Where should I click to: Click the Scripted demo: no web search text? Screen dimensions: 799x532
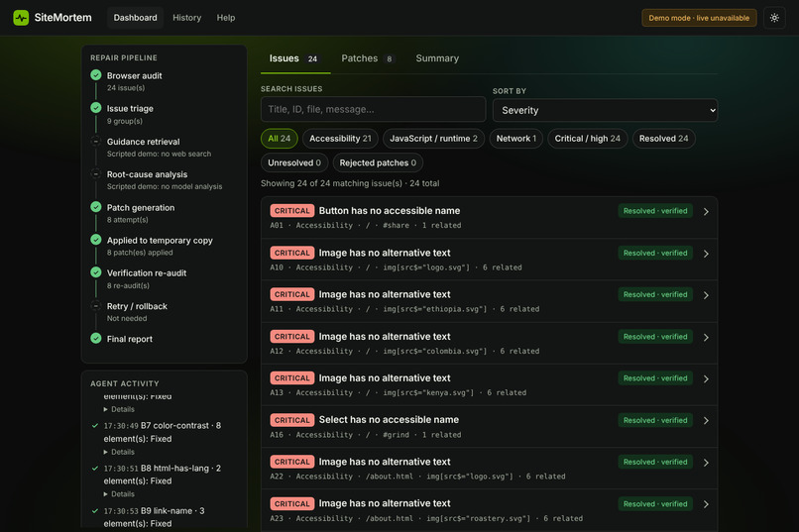(x=159, y=154)
